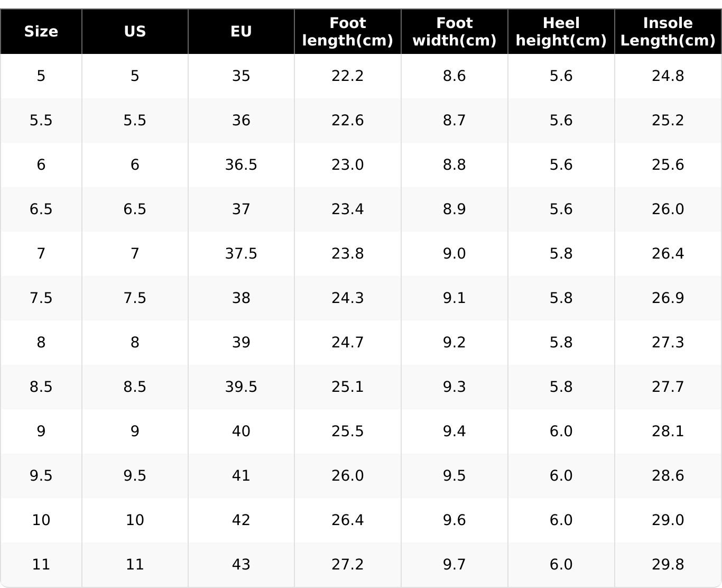Click the EU column header

(x=241, y=32)
